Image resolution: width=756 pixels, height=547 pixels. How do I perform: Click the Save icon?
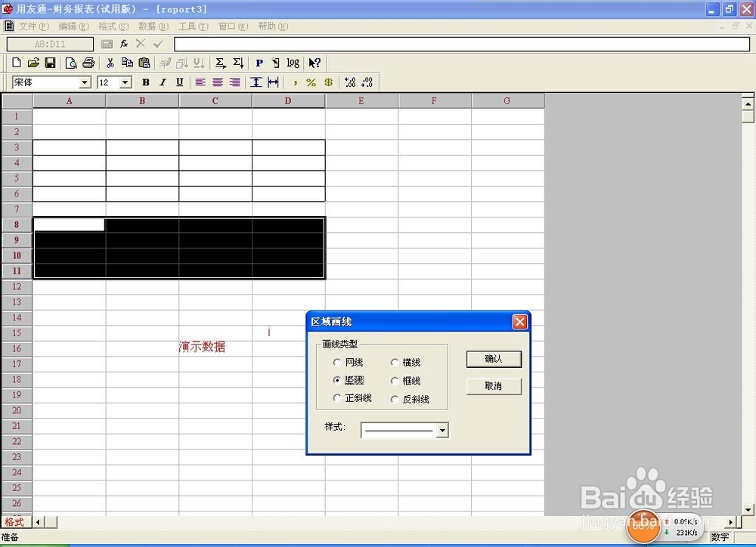click(x=51, y=63)
